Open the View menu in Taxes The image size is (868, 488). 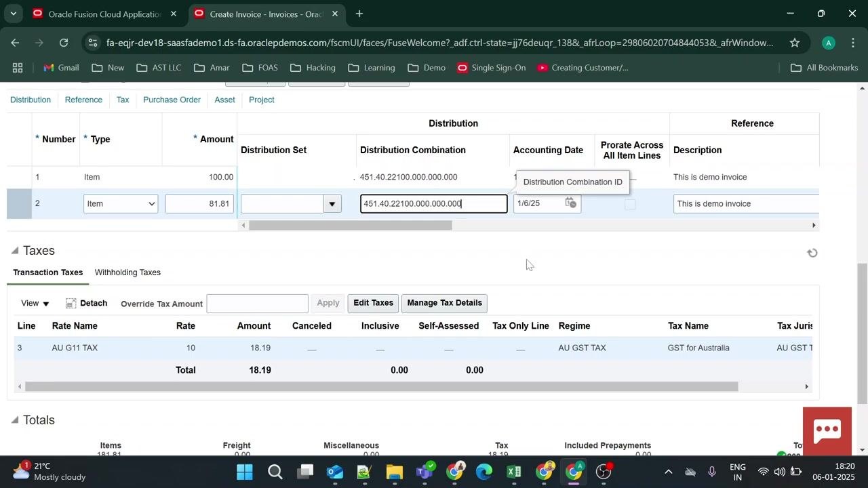coord(35,304)
